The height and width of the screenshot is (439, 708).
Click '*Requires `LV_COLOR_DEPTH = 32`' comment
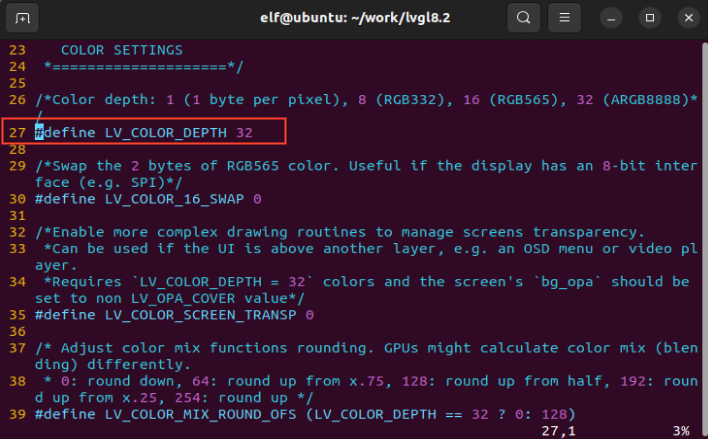coord(178,282)
